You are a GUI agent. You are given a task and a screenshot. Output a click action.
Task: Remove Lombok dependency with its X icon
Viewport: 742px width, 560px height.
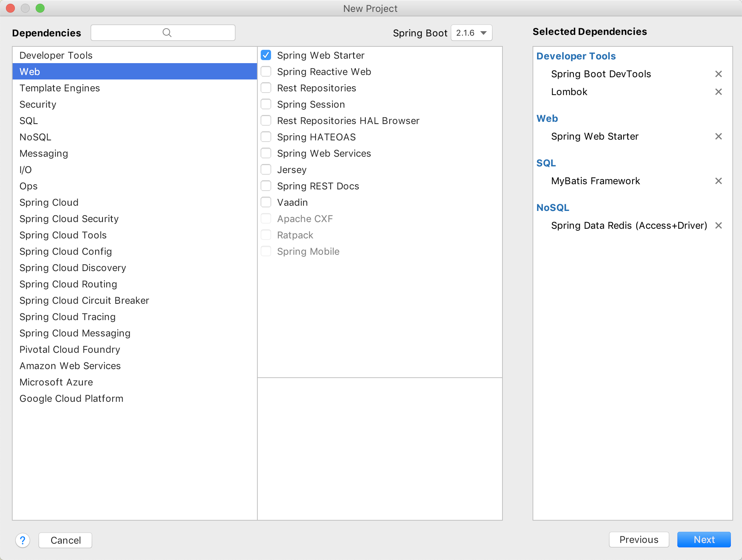tap(718, 92)
